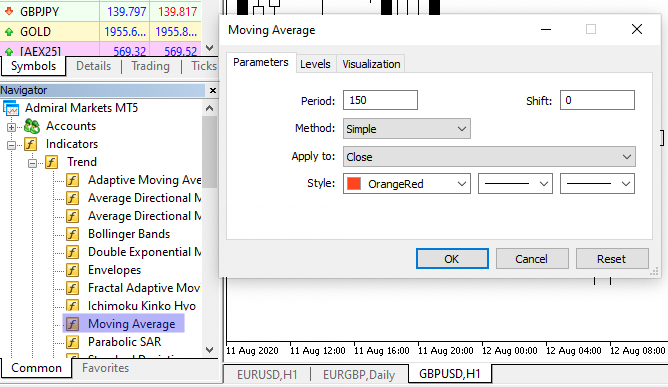Select the Moving Average tree item
This screenshot has width=668, height=387.
[x=124, y=324]
